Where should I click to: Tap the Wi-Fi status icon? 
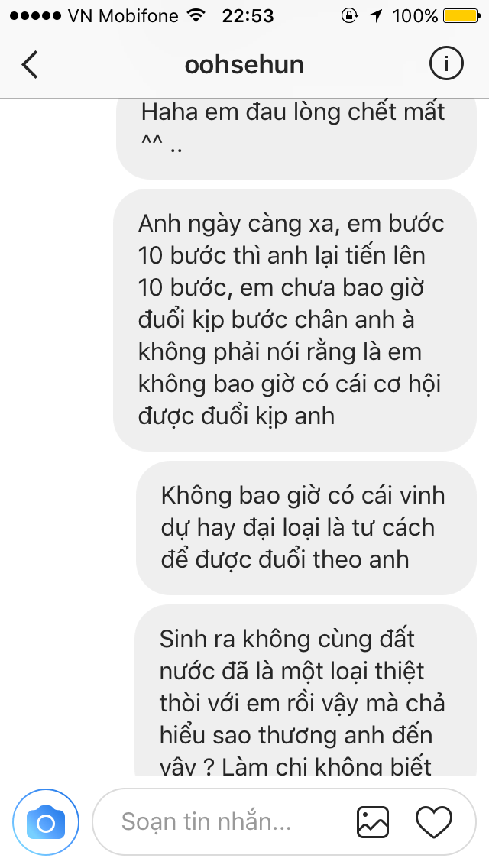196,15
